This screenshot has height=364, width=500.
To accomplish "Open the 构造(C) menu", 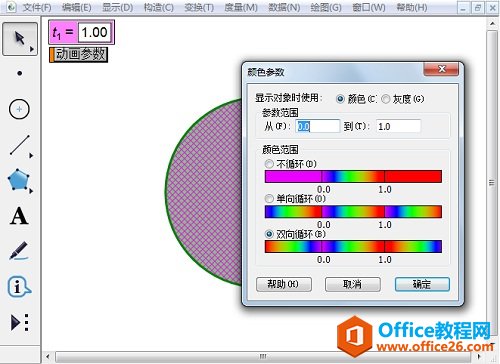I will (x=159, y=7).
